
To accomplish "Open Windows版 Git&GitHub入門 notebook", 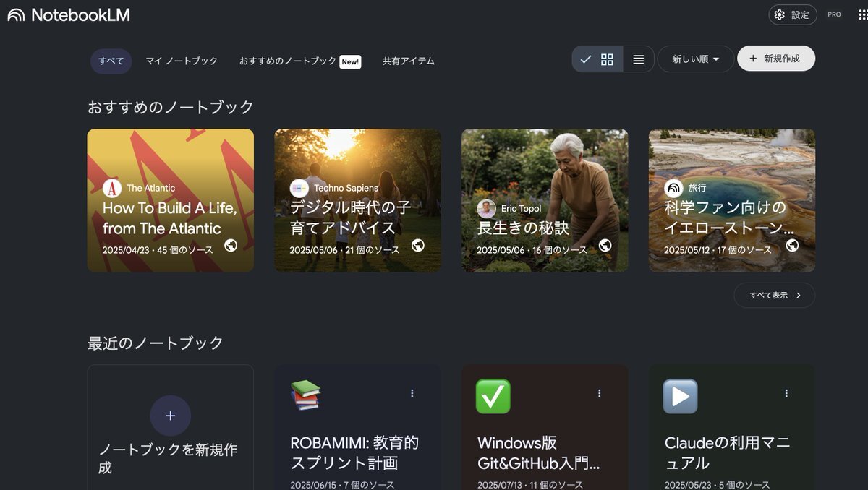I will click(545, 427).
